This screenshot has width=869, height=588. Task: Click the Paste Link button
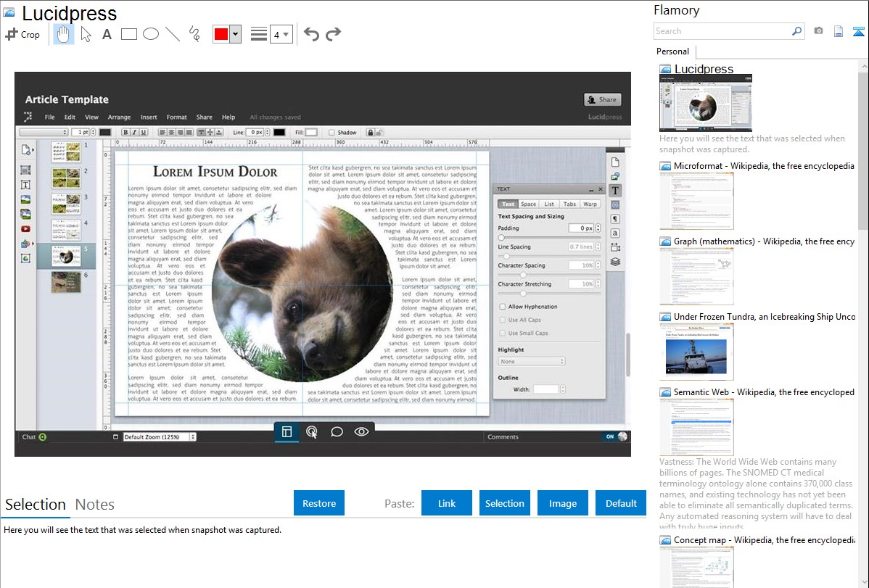(447, 503)
